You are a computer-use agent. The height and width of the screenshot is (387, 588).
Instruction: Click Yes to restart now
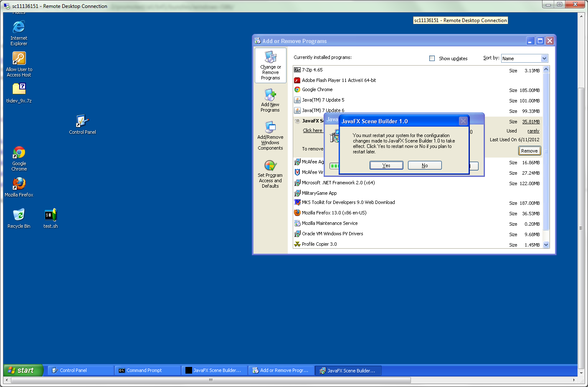tap(386, 165)
